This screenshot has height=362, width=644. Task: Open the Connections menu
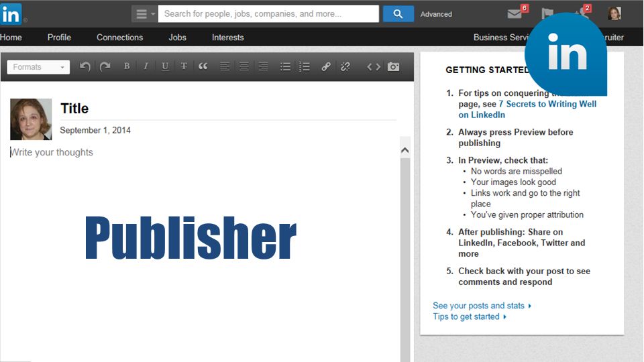coord(120,38)
